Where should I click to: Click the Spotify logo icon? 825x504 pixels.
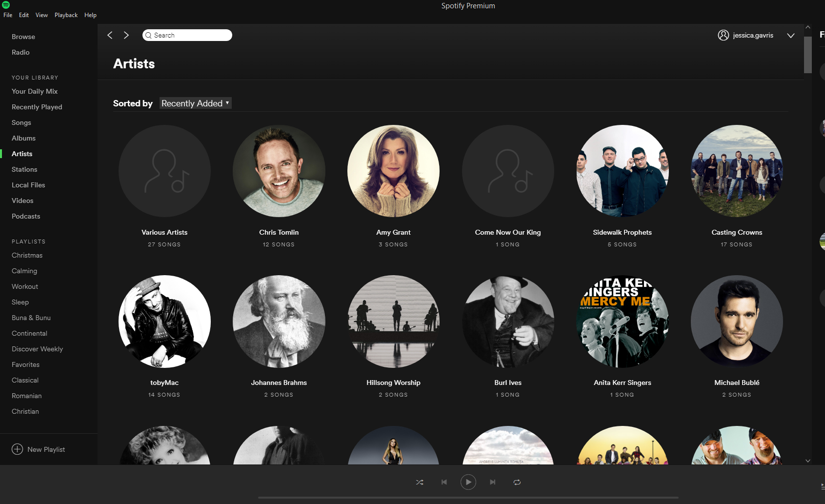(x=6, y=5)
